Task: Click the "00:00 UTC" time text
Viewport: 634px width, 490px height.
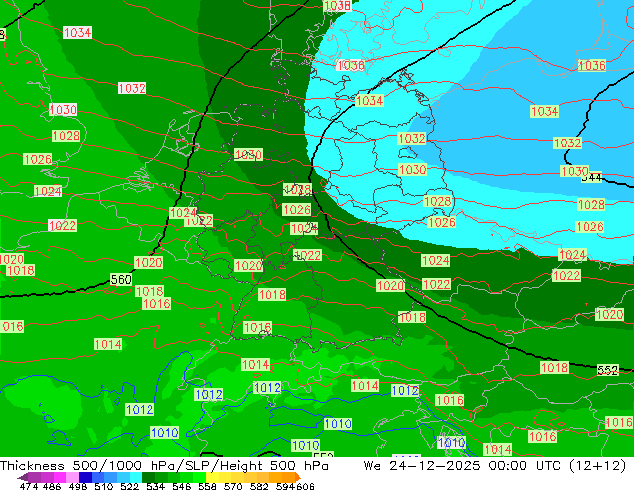Action: coord(525,466)
